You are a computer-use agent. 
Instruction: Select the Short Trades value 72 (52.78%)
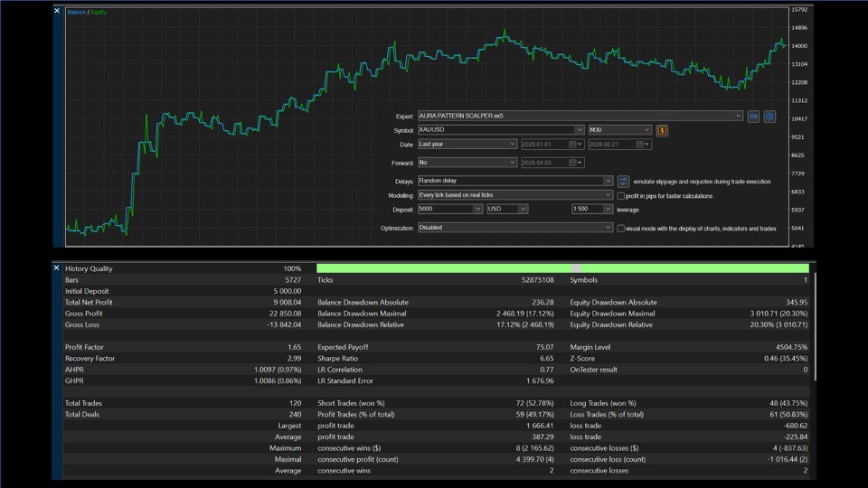pos(534,403)
